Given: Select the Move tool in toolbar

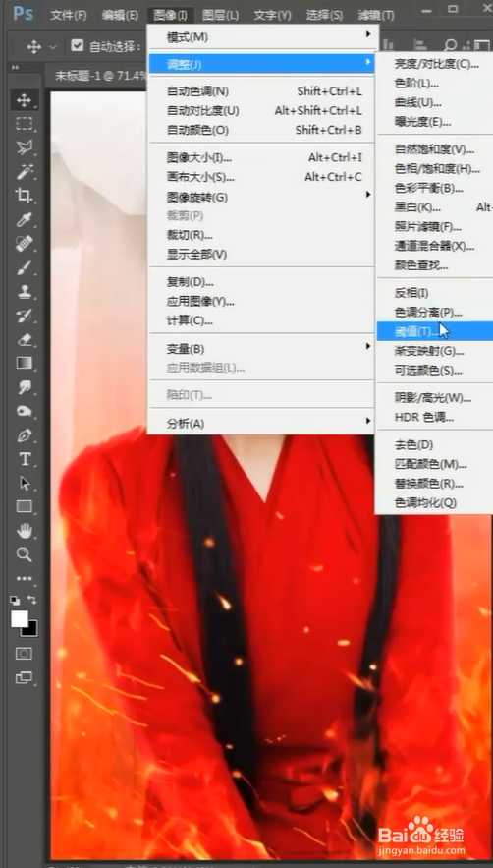Looking at the screenshot, I should pos(24,100).
